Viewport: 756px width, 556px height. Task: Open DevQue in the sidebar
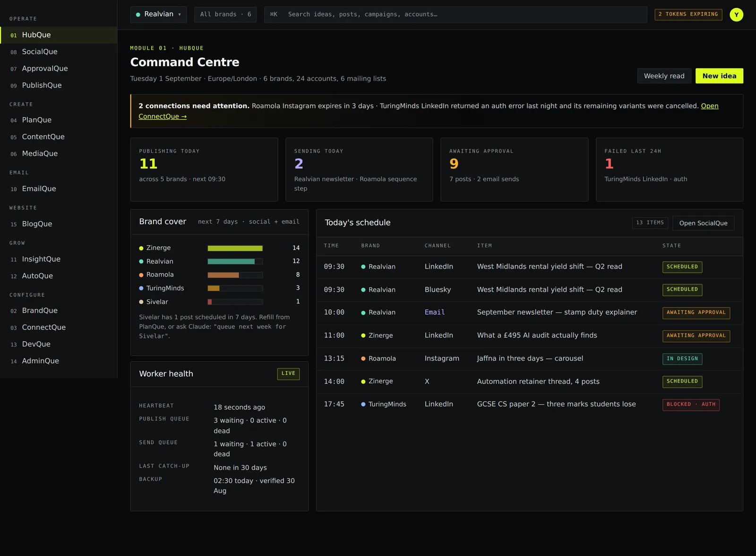(x=59, y=344)
